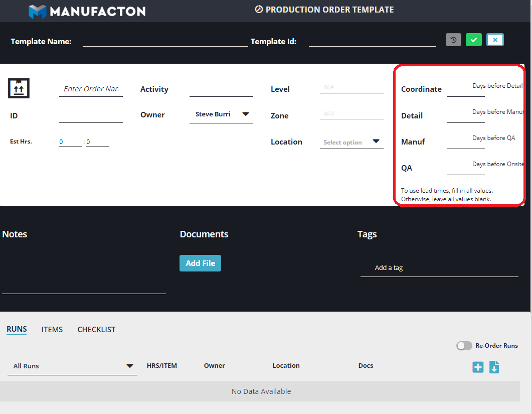532x414 pixels.
Task: Click the compass icon beside Production Order Template
Action: pyautogui.click(x=259, y=10)
